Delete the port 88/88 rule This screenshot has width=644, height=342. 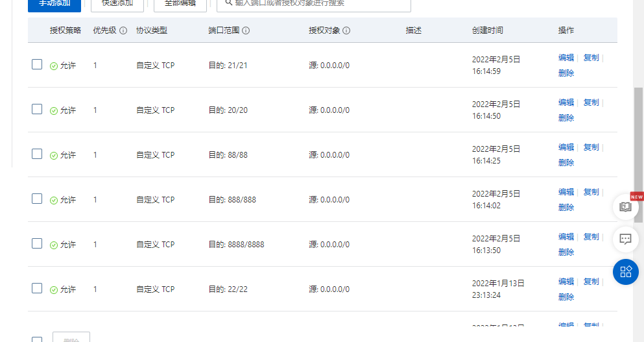coord(566,163)
